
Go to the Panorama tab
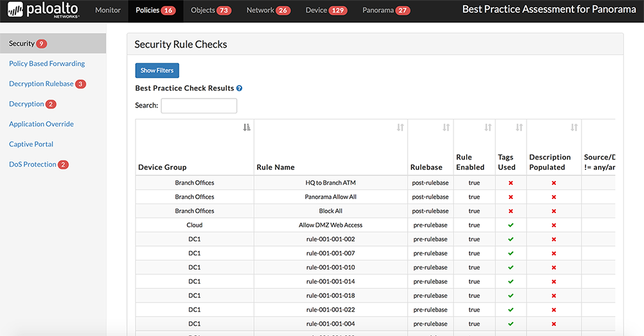[x=386, y=10]
